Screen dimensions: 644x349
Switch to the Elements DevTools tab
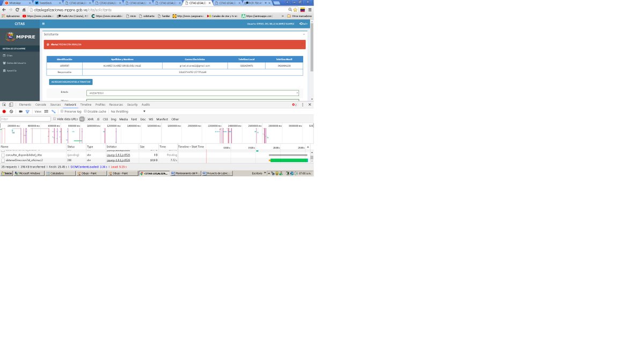(x=25, y=105)
